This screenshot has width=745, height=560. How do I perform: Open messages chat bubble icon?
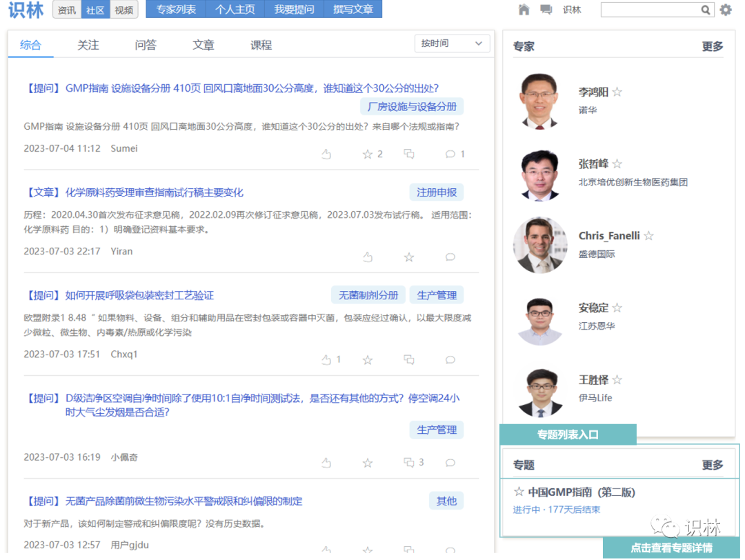[x=546, y=10]
